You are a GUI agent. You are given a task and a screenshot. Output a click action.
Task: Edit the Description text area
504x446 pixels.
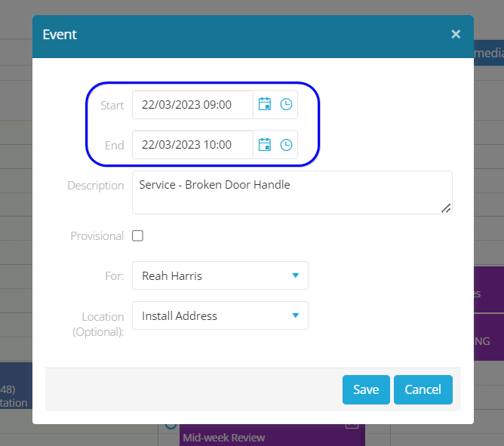coord(292,192)
